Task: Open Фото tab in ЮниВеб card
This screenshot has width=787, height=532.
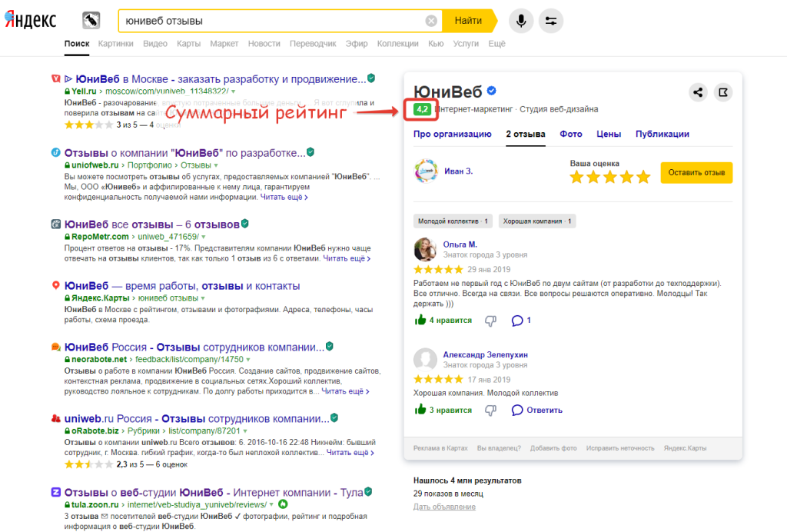Action: [571, 134]
